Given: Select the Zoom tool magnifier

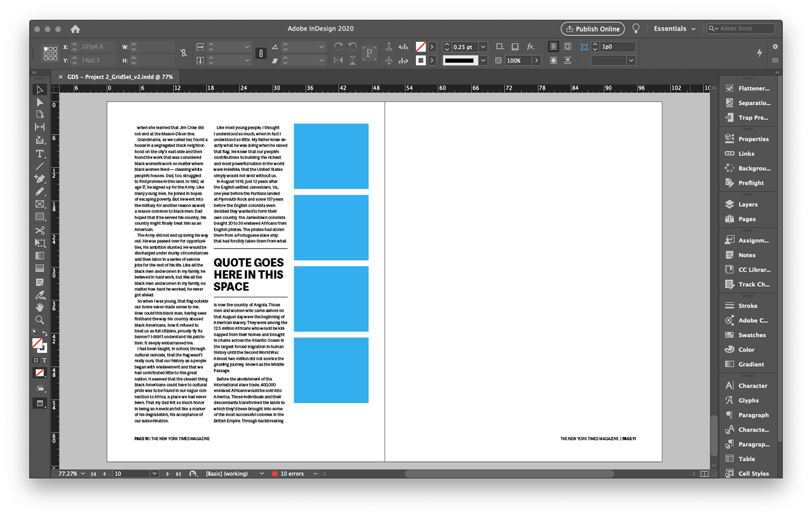Looking at the screenshot, I should [x=39, y=320].
